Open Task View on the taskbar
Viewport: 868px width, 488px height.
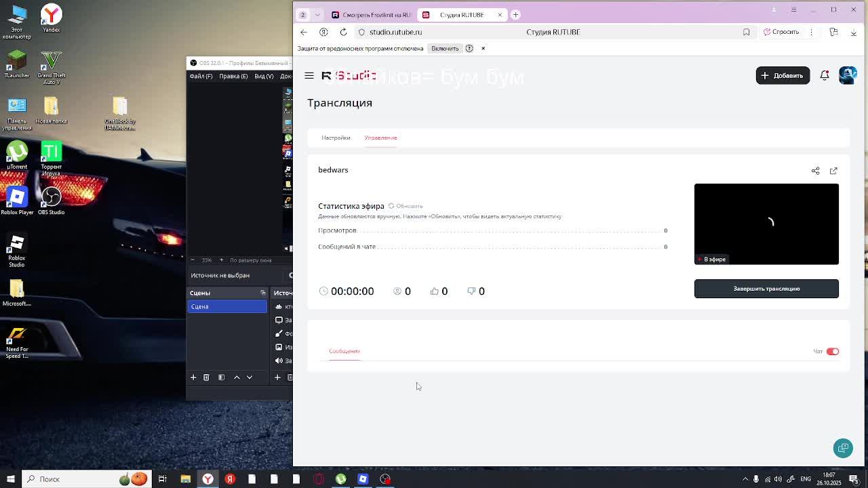[x=163, y=479]
